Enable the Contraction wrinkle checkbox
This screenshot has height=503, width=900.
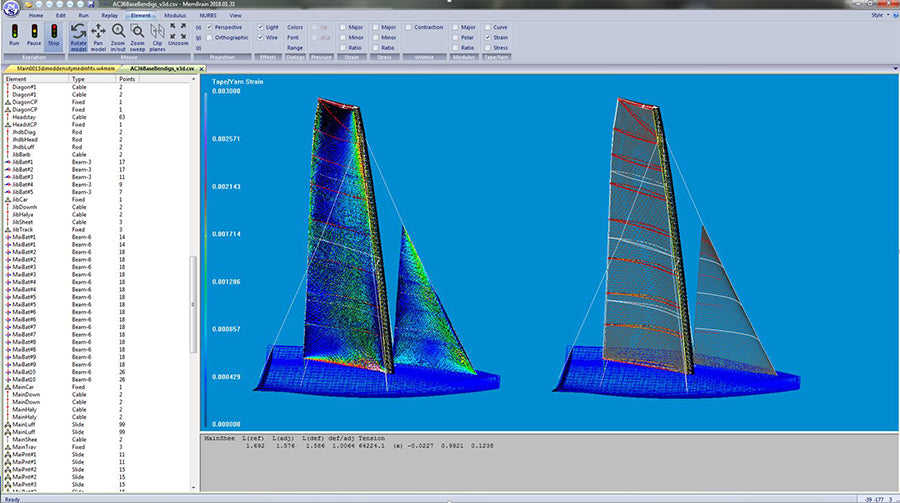point(410,26)
